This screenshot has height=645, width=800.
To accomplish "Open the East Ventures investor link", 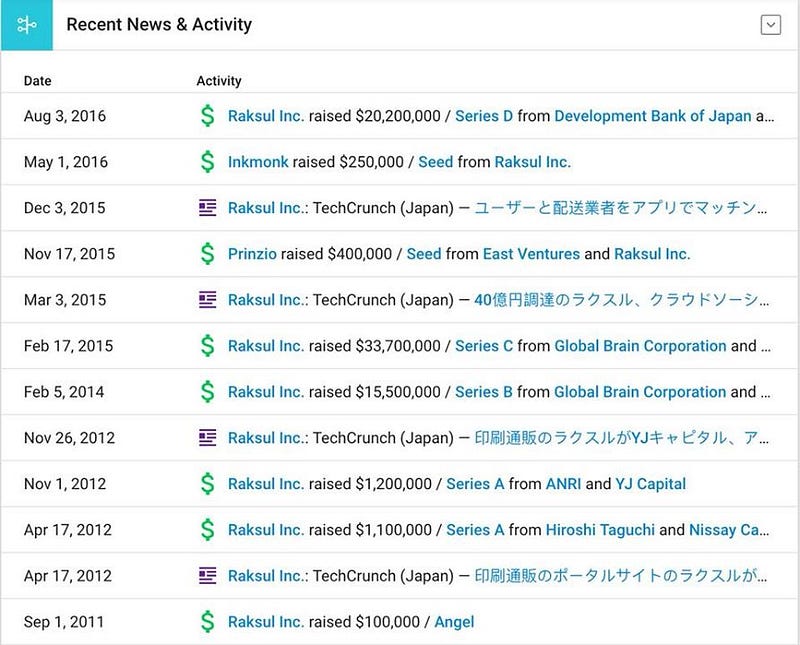I will (531, 254).
